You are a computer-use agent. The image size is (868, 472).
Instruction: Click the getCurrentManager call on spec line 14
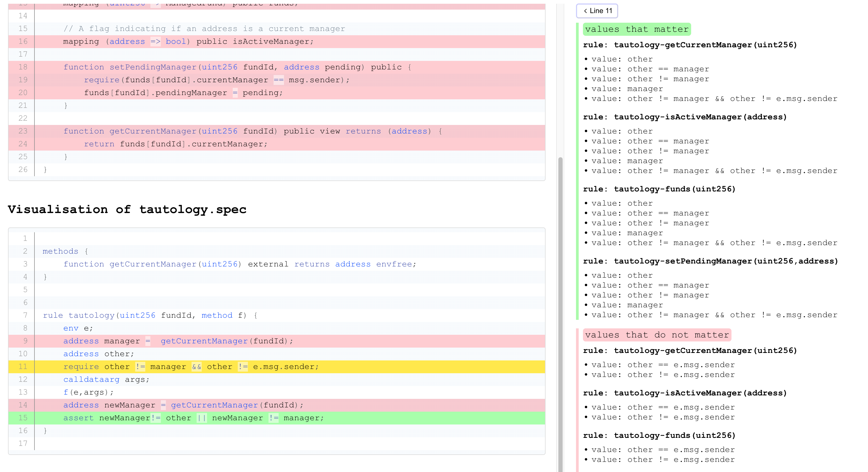pyautogui.click(x=215, y=405)
